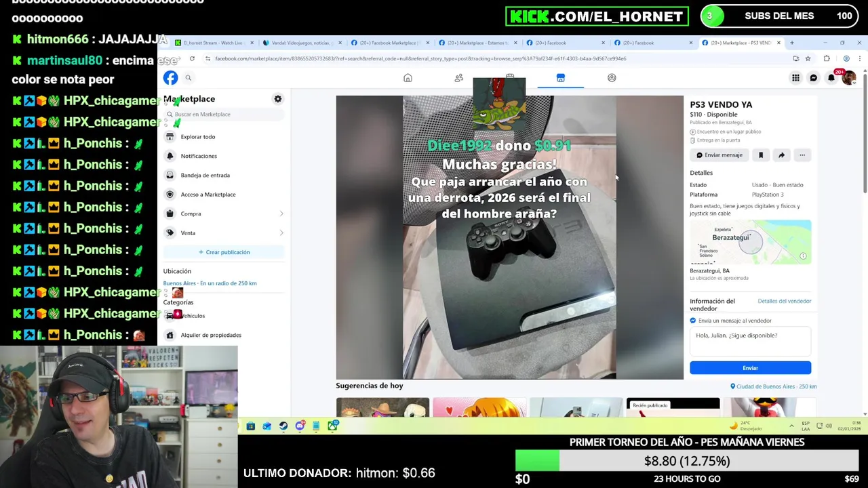Save the listing with the bookmark icon
Image resolution: width=868 pixels, height=488 pixels.
coord(761,155)
